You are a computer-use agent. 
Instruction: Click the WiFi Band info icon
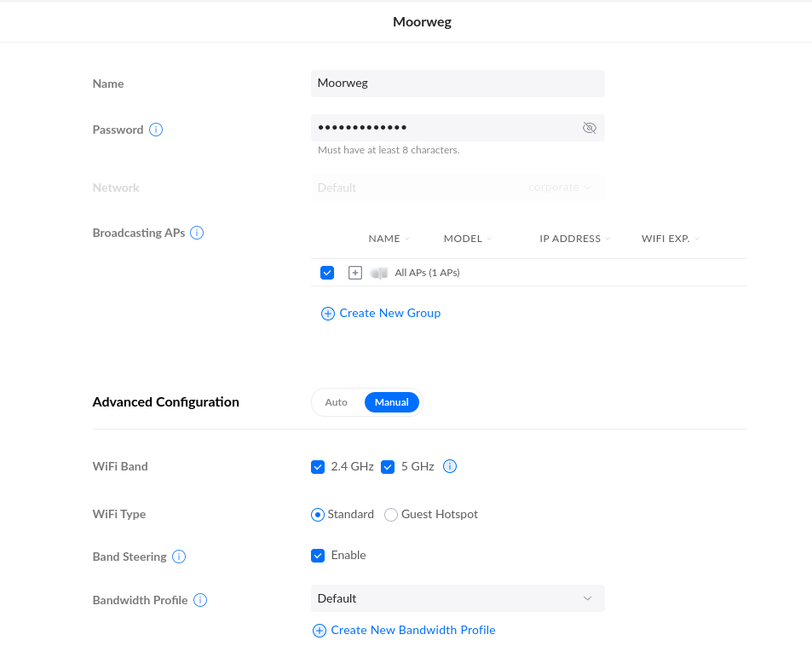(451, 466)
